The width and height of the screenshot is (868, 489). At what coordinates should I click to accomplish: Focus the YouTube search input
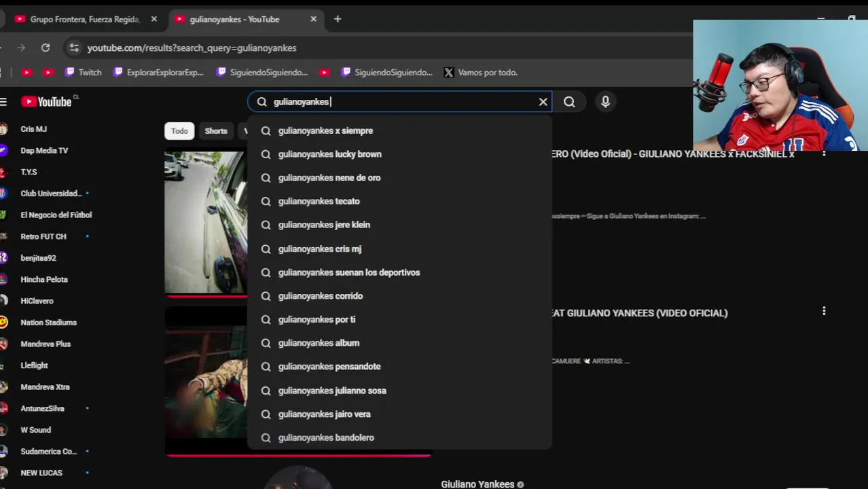pos(401,102)
